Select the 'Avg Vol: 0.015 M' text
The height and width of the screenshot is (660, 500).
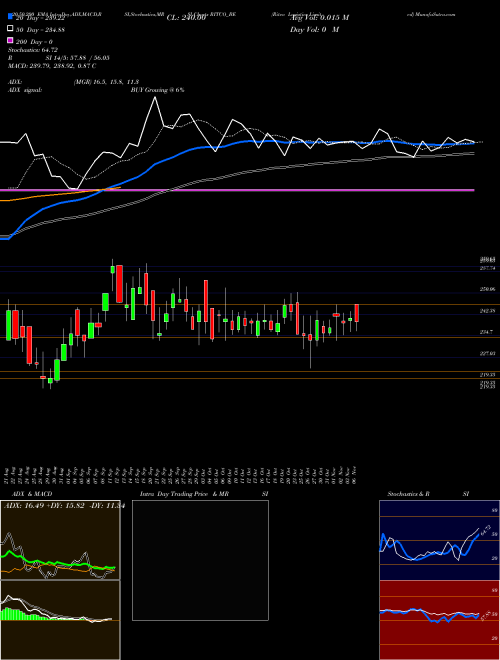point(319,18)
